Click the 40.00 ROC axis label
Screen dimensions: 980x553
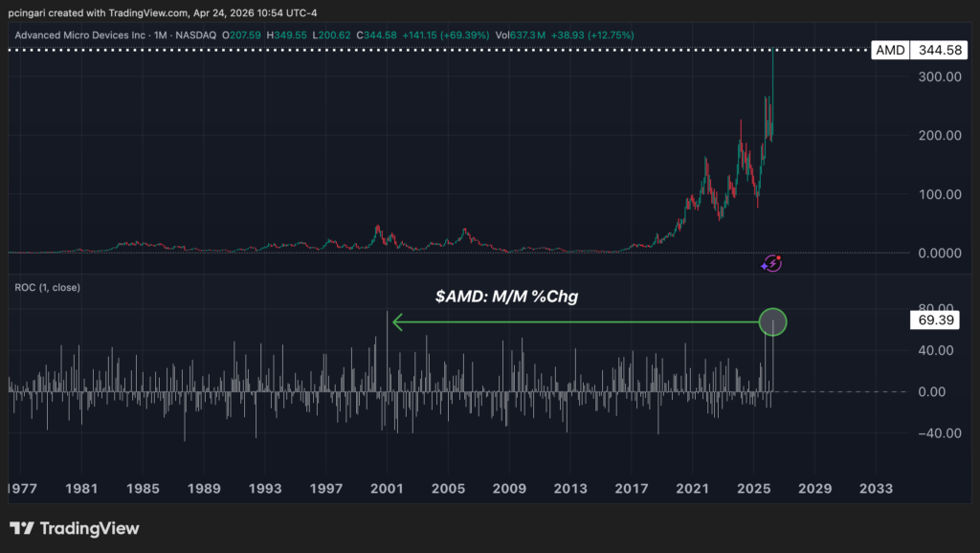[x=936, y=350]
